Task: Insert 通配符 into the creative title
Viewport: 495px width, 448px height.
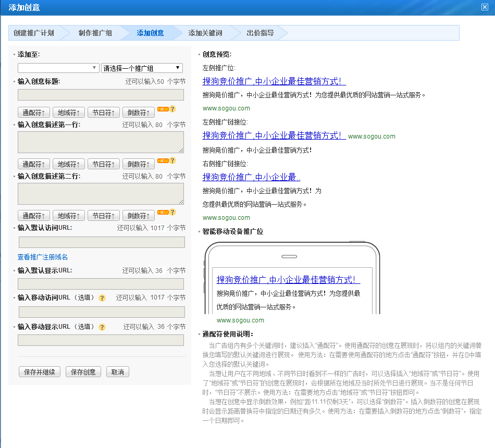Action: tap(34, 113)
